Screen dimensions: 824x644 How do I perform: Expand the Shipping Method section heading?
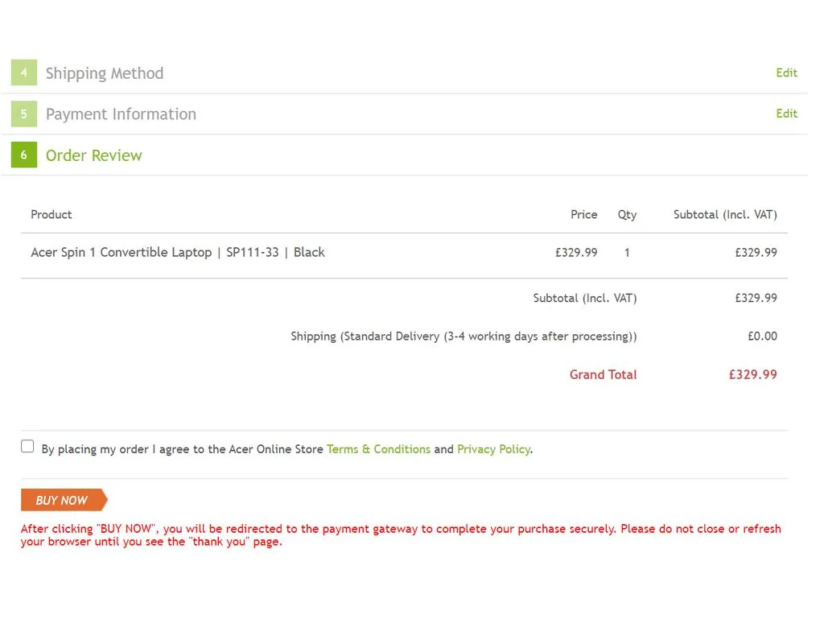[x=105, y=73]
